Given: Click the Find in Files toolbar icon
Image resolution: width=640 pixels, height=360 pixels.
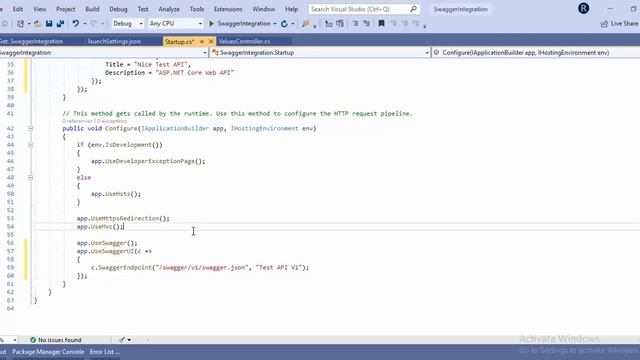Looking at the screenshot, I should 306,24.
